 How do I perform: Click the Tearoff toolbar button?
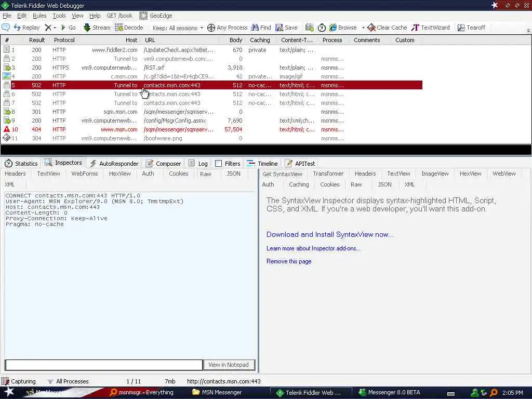pos(471,28)
